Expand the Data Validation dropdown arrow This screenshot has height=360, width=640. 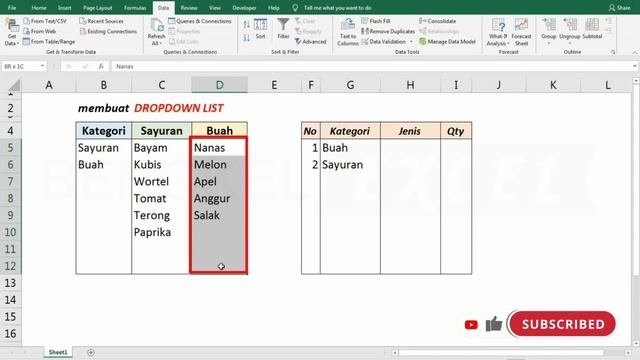click(411, 42)
